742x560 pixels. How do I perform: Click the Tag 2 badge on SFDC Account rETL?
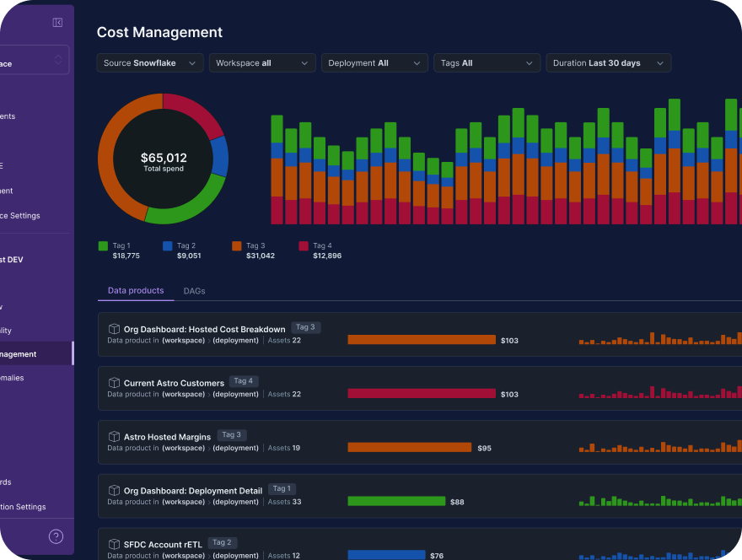coord(222,543)
